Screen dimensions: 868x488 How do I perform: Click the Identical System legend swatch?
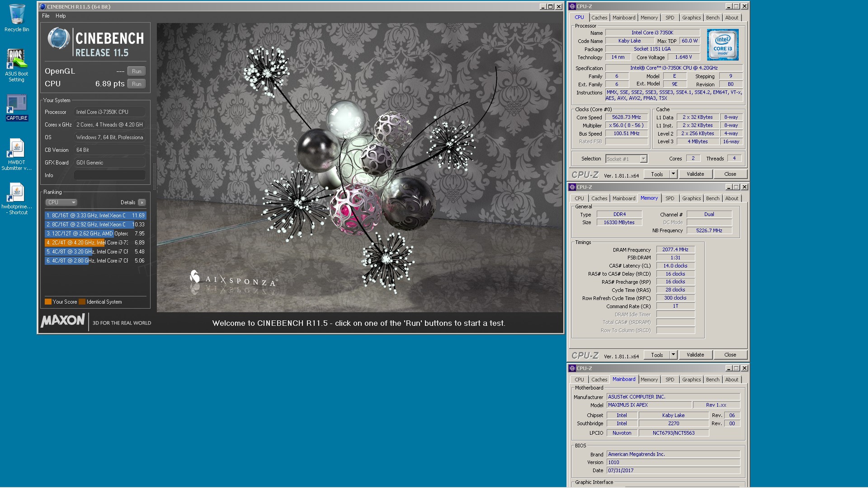click(82, 302)
